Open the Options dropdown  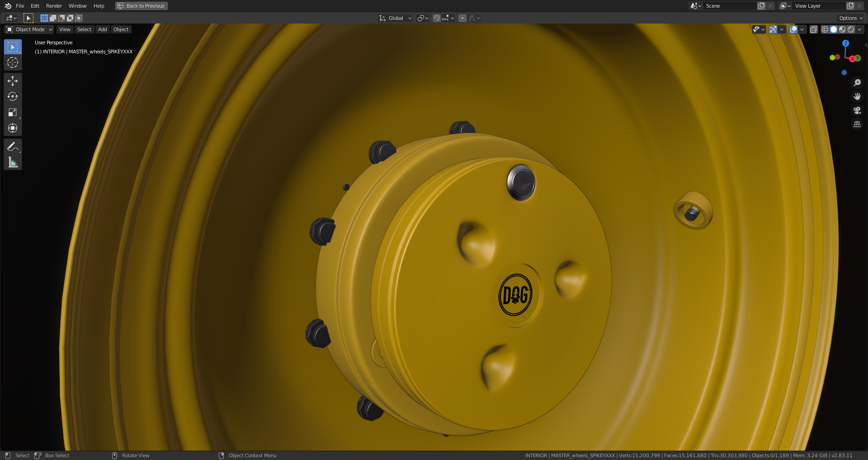[x=850, y=18]
